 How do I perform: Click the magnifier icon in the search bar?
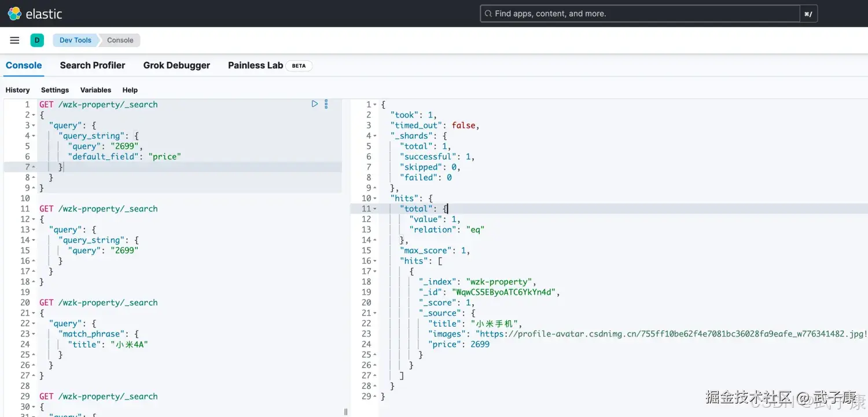pos(488,13)
